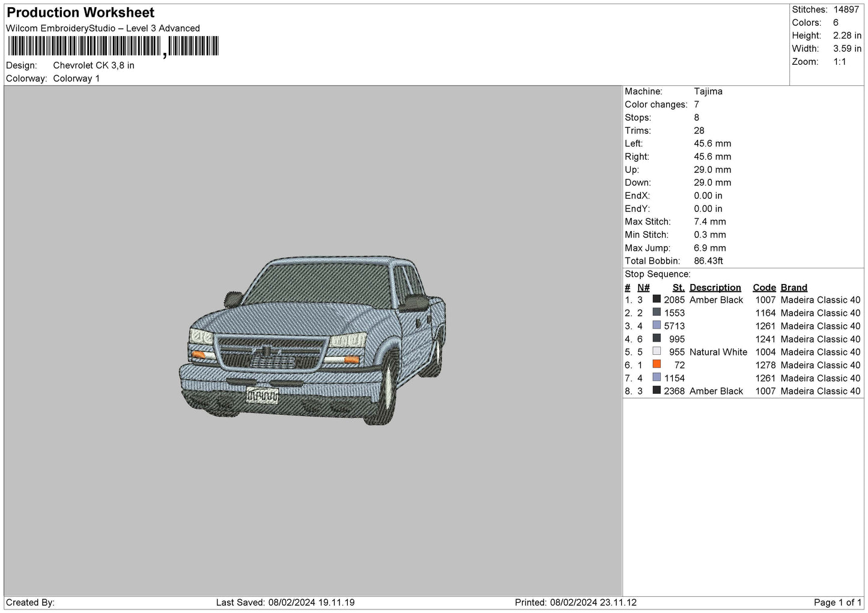Click the barcode under the worksheet title
The height and width of the screenshot is (613, 868).
(113, 46)
